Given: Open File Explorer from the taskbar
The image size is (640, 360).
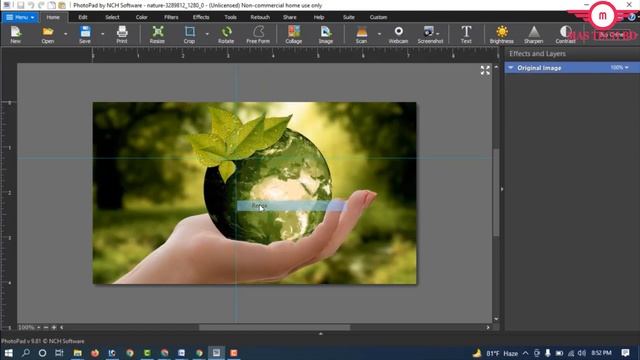Looking at the screenshot, I should [78, 353].
